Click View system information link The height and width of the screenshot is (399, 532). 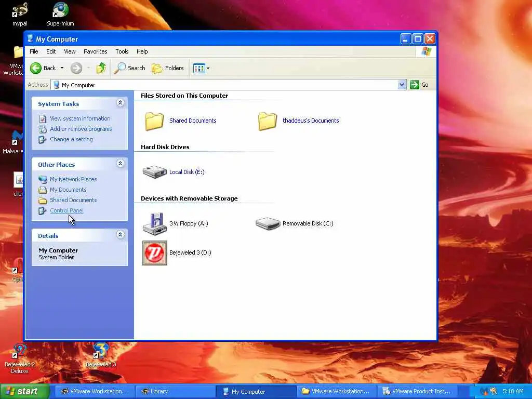(x=80, y=118)
